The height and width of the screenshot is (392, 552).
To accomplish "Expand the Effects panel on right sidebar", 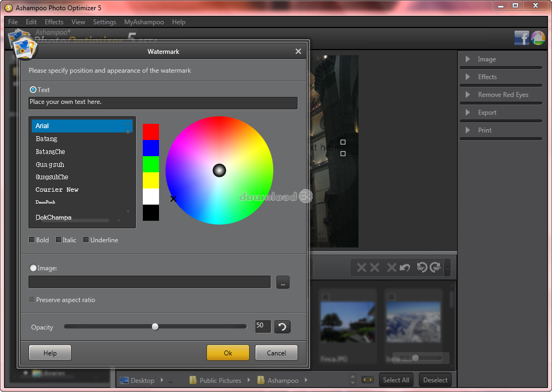I will tap(468, 76).
